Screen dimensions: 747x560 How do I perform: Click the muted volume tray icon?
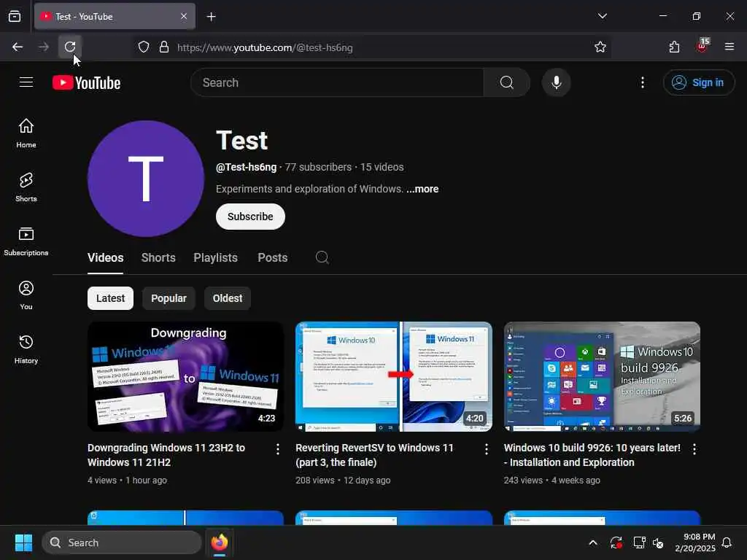click(658, 542)
